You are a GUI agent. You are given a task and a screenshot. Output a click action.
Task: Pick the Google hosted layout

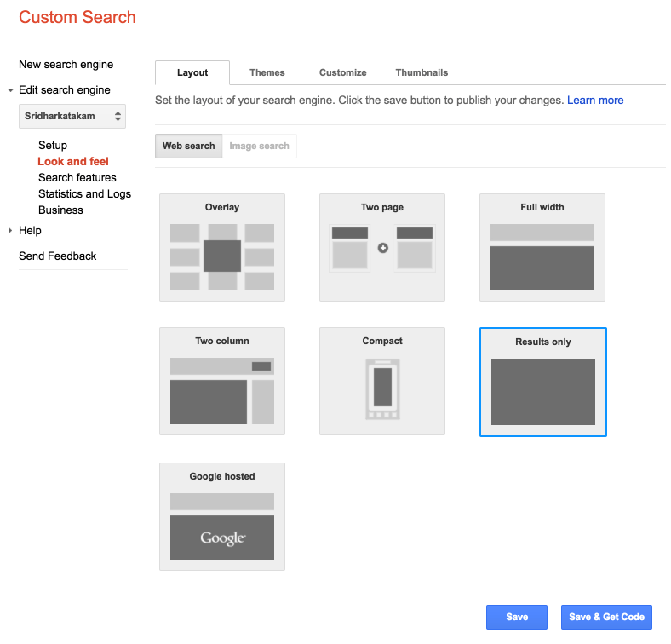tap(222, 516)
